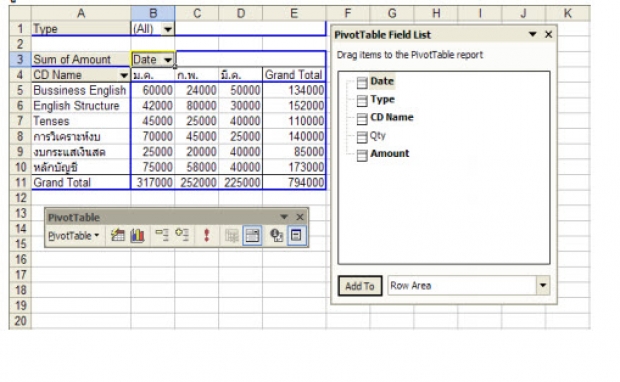
Task: Select column header B
Action: [153, 13]
